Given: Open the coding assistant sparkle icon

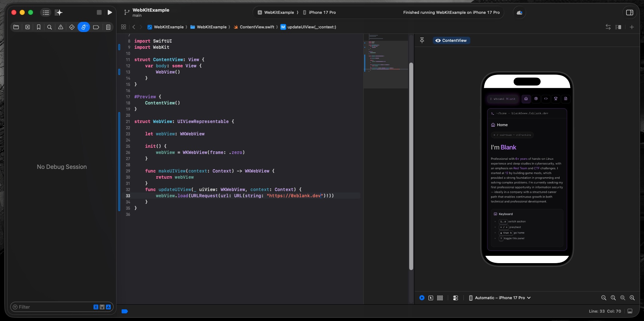Looking at the screenshot, I should (x=58, y=12).
